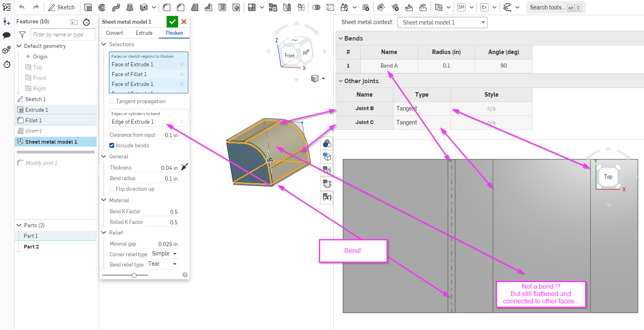Collapse the Material section
The width and height of the screenshot is (644, 330).
pyautogui.click(x=104, y=200)
